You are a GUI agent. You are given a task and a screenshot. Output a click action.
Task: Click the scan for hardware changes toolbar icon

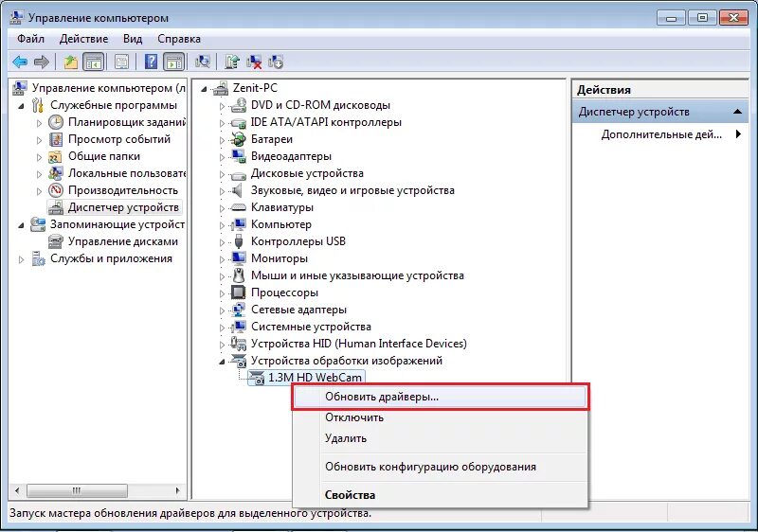(202, 62)
